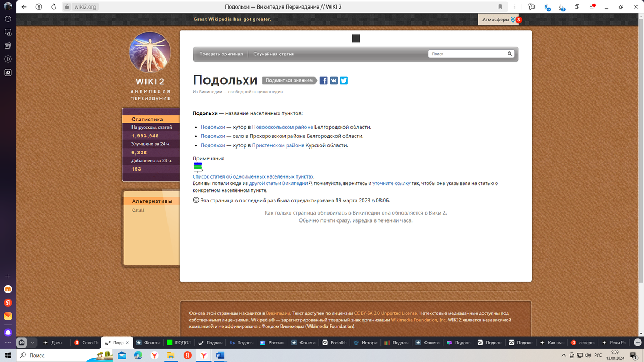Screen dimensions: 644x362
Task: Open video play icon in sidebar
Action: point(8,59)
